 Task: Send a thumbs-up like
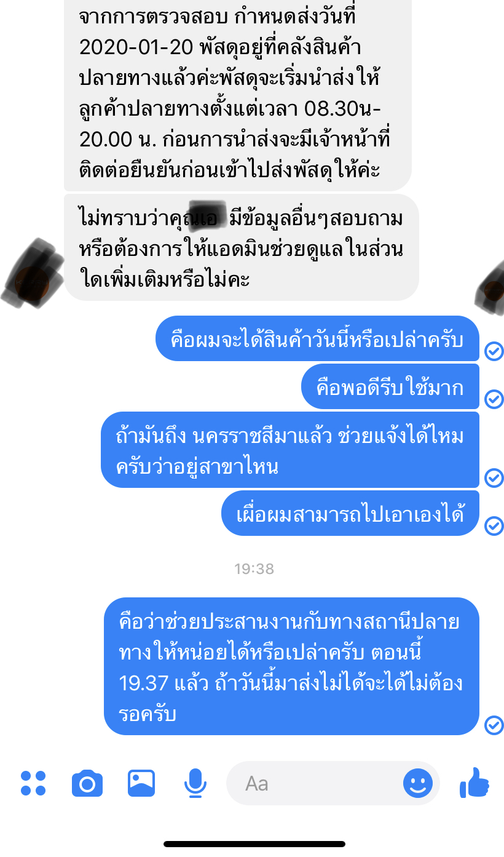point(474,783)
